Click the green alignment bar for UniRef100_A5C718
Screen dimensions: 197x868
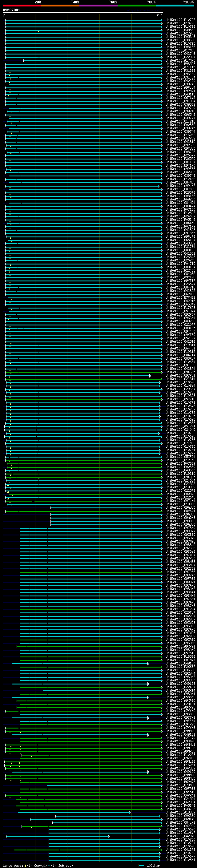(84, 399)
